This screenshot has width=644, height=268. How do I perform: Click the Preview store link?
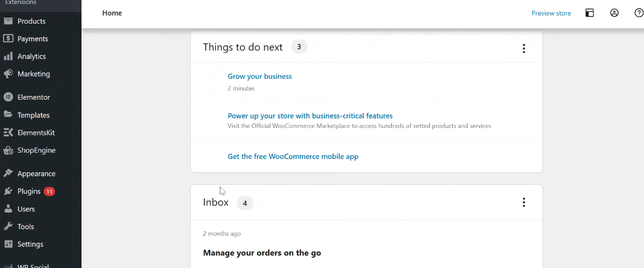pos(551,13)
